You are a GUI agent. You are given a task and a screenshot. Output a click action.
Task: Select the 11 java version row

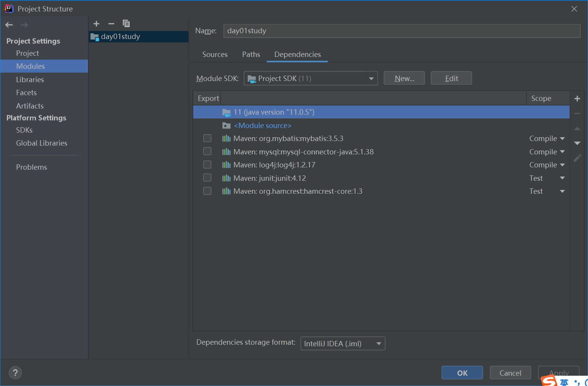point(381,112)
